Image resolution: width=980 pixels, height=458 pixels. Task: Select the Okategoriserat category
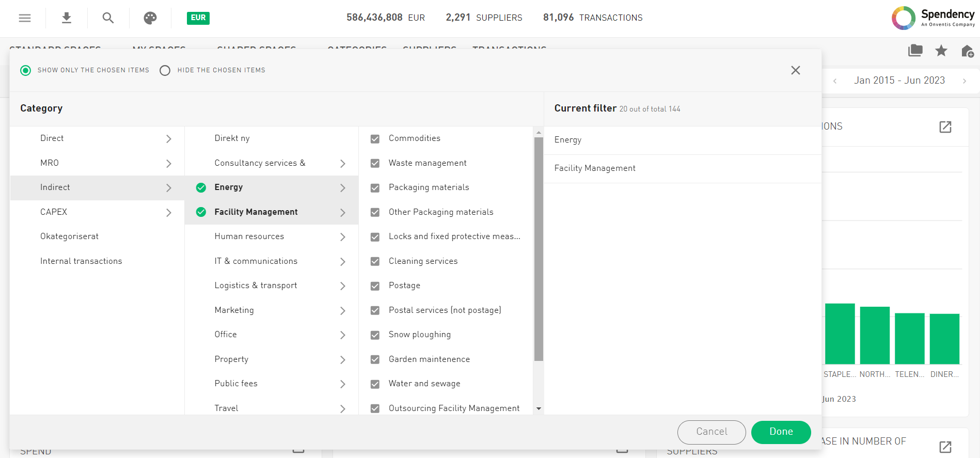[69, 236]
